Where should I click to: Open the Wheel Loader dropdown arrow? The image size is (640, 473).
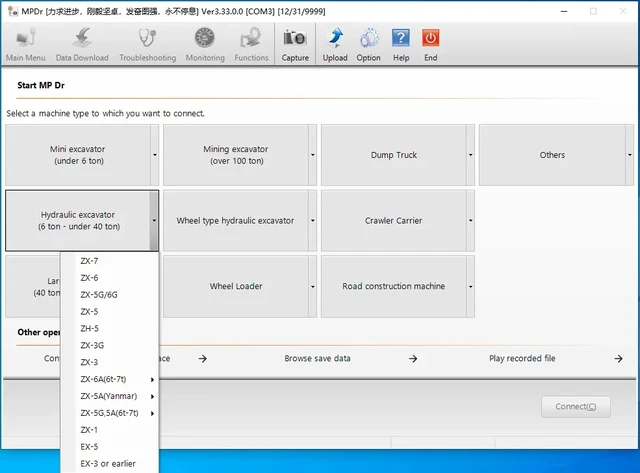(313, 286)
